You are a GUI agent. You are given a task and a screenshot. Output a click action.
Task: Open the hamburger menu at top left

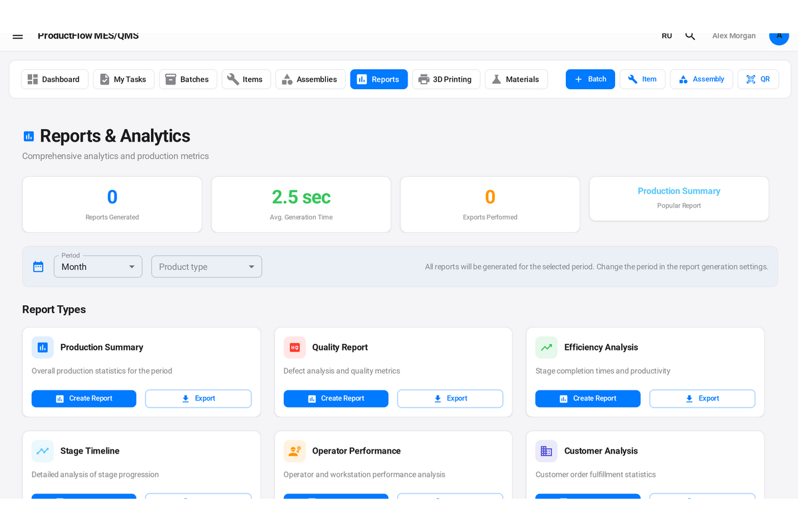[x=17, y=37]
